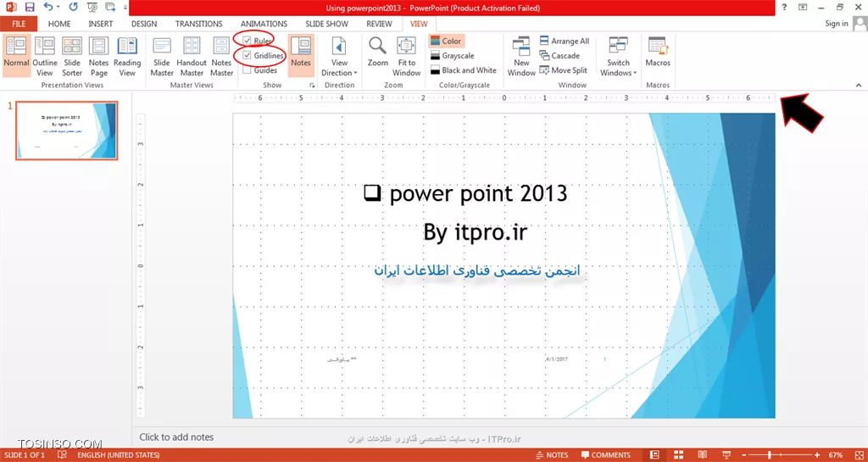Screen dimensions: 868x462
Task: Open the ANIMATIONS tab
Action: (x=264, y=24)
